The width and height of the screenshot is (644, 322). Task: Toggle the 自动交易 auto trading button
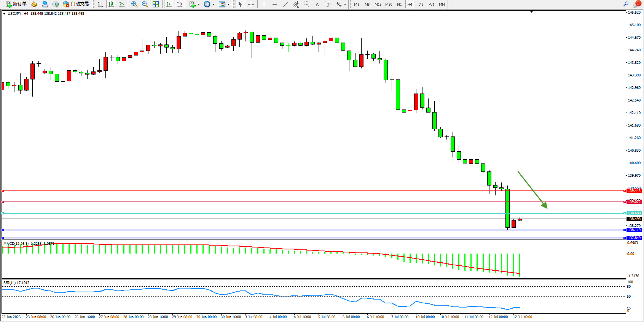click(x=76, y=4)
